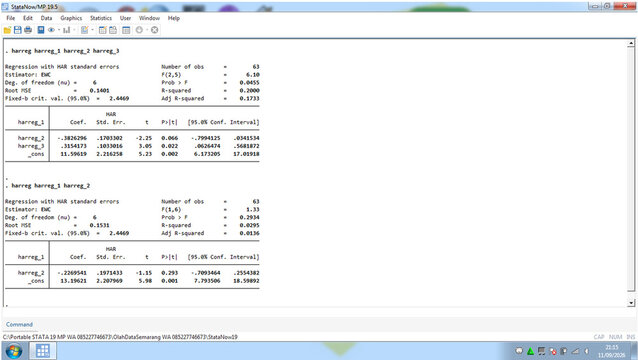
Task: Click the Open file toolbar icon
Action: [7, 30]
